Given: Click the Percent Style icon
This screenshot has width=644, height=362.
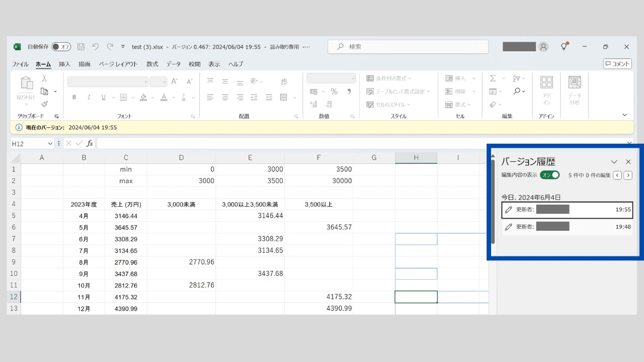Looking at the screenshot, I should [334, 92].
